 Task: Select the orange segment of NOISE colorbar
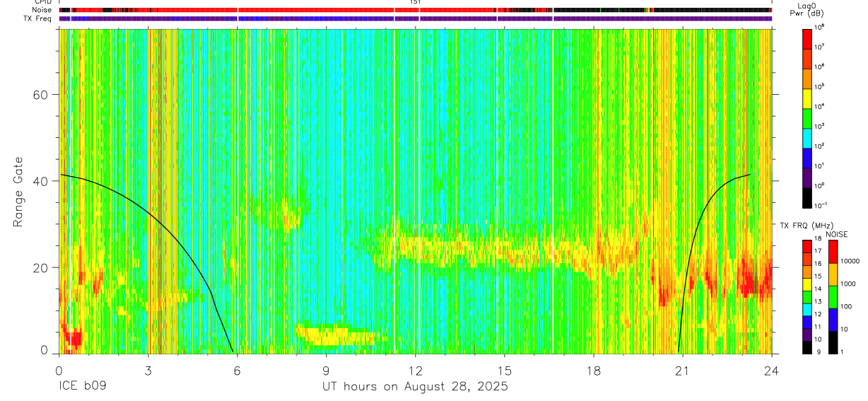tap(833, 274)
